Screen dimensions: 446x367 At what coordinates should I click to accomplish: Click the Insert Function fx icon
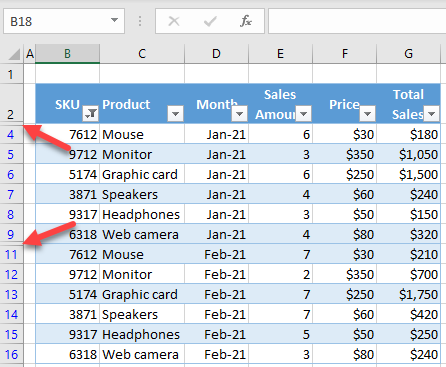246,21
